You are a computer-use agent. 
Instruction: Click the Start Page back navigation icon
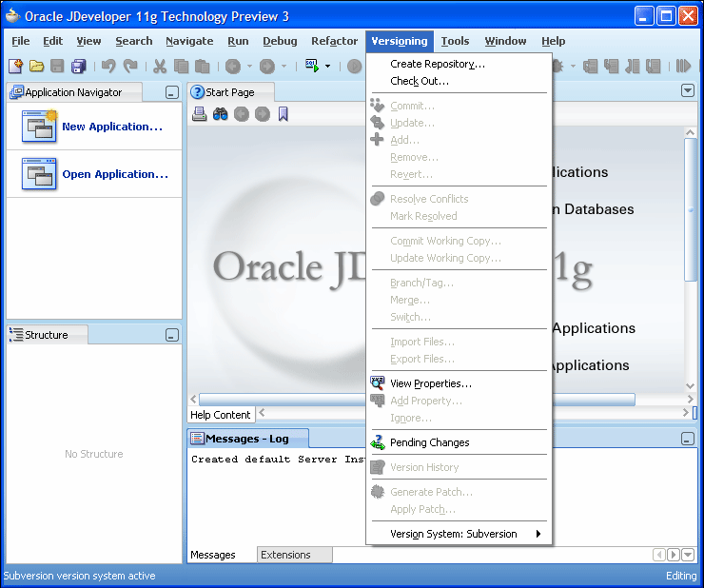pos(242,114)
